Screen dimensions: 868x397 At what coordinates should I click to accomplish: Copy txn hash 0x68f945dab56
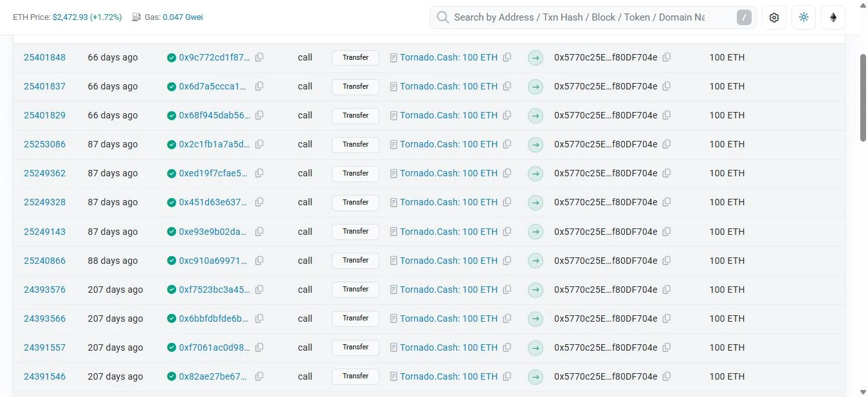coord(259,115)
